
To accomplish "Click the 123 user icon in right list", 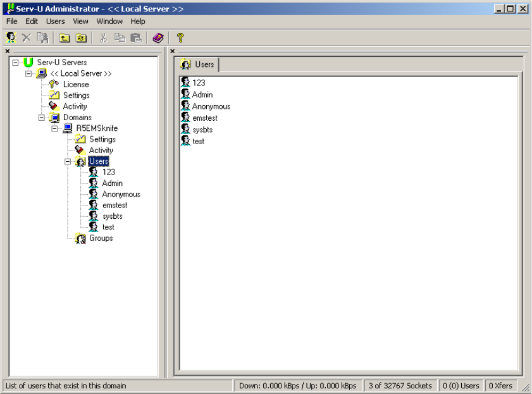I will pyautogui.click(x=185, y=82).
